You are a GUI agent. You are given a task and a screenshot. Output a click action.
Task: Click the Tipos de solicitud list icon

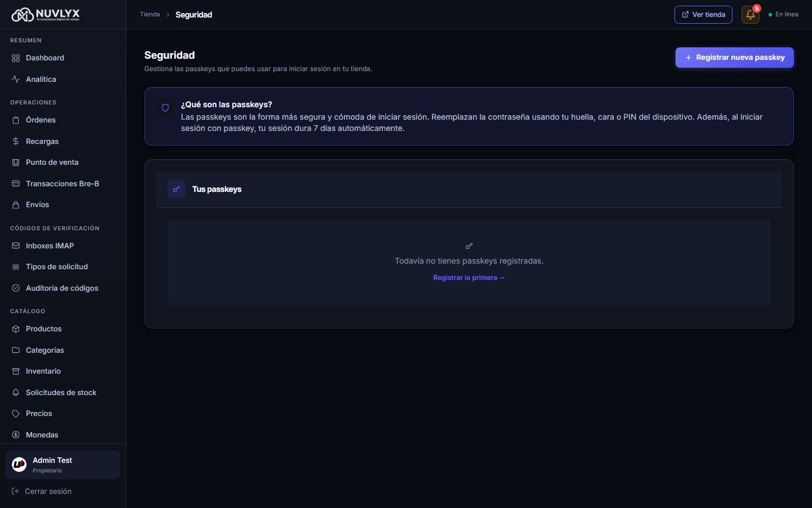point(16,267)
